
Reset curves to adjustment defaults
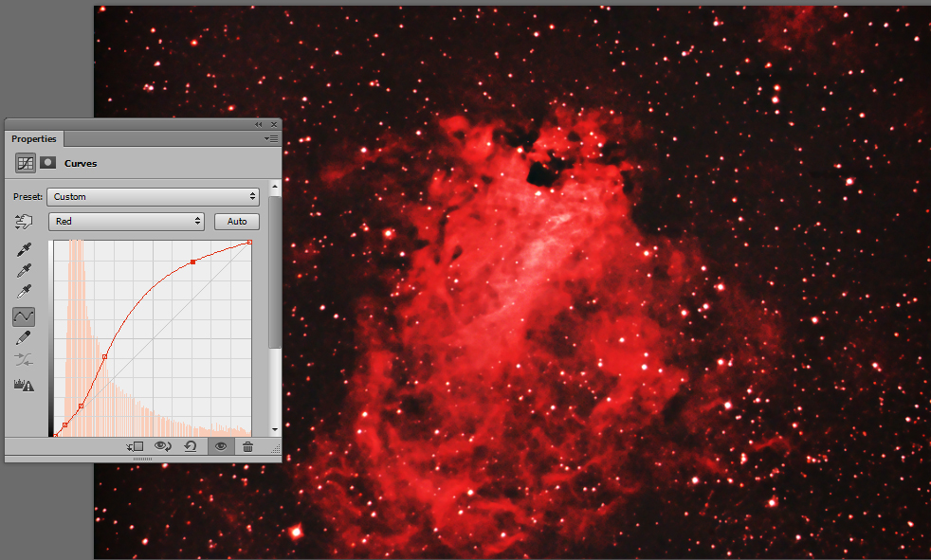191,446
